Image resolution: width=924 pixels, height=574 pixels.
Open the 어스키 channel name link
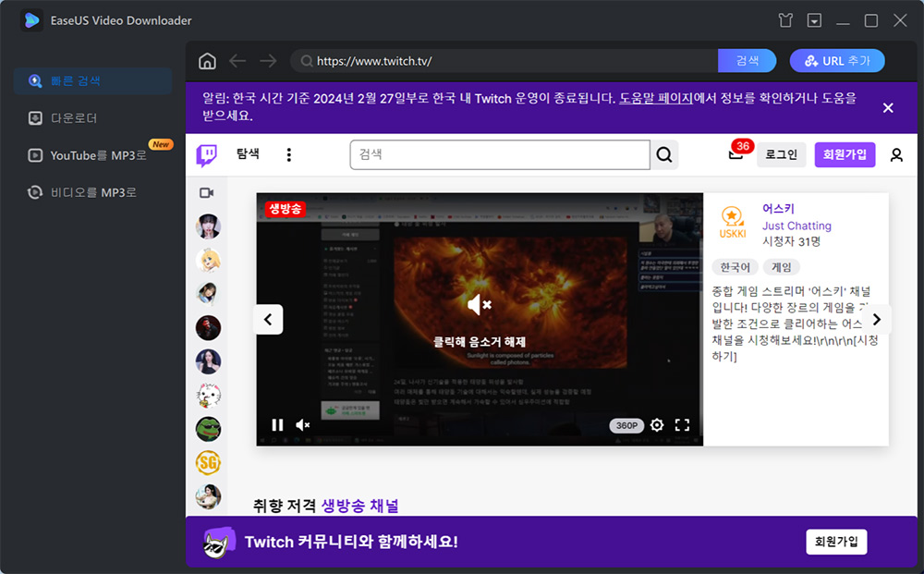778,209
